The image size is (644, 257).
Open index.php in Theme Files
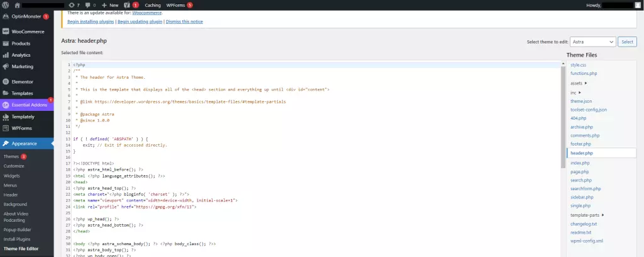pyautogui.click(x=580, y=163)
